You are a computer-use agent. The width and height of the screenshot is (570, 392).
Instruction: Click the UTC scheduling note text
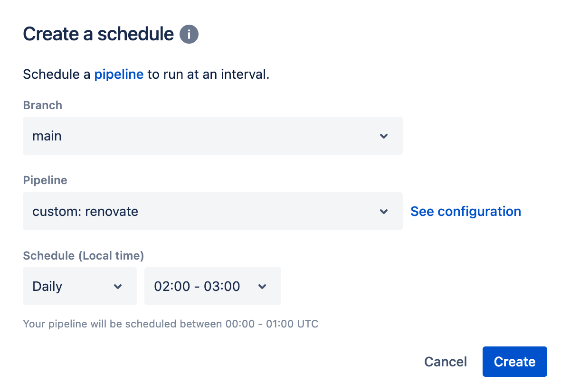[171, 324]
